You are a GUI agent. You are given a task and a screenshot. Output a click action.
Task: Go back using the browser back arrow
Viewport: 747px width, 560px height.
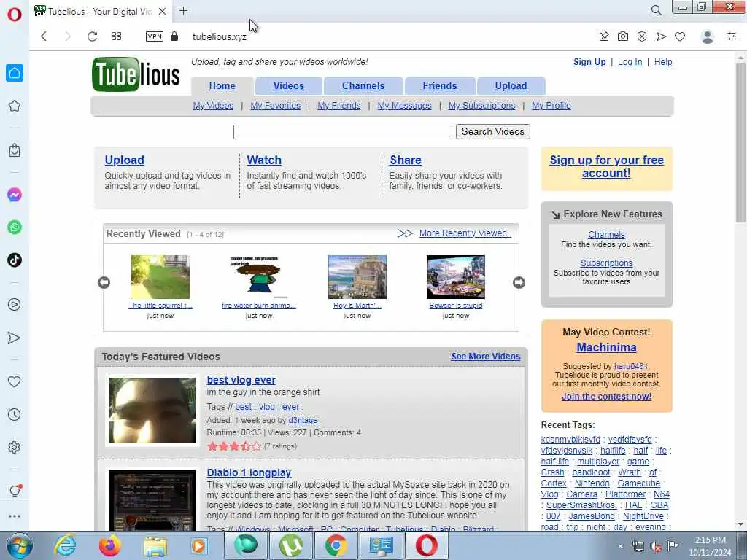pyautogui.click(x=44, y=36)
